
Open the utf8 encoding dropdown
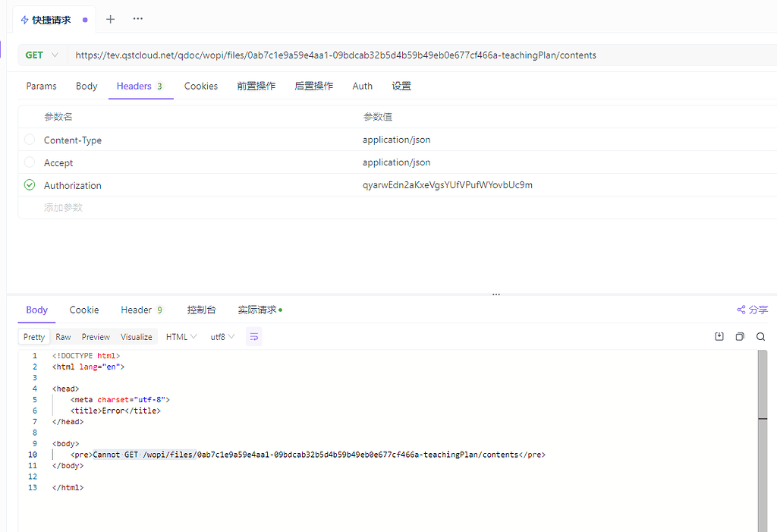coord(221,336)
